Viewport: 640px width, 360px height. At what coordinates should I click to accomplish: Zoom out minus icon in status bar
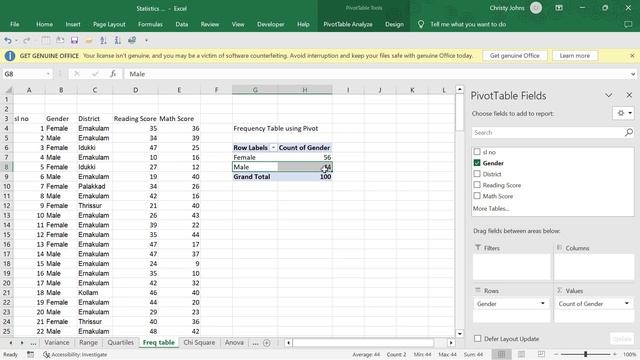[x=556, y=354]
